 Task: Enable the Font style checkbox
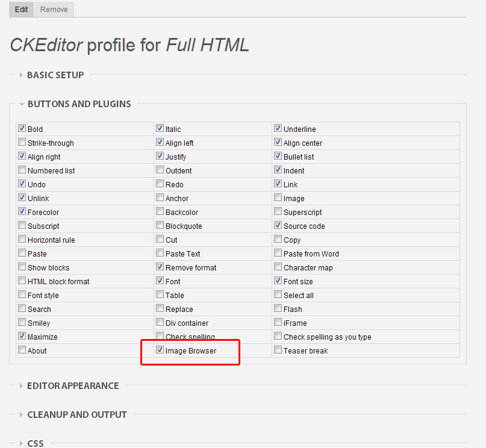coord(22,294)
